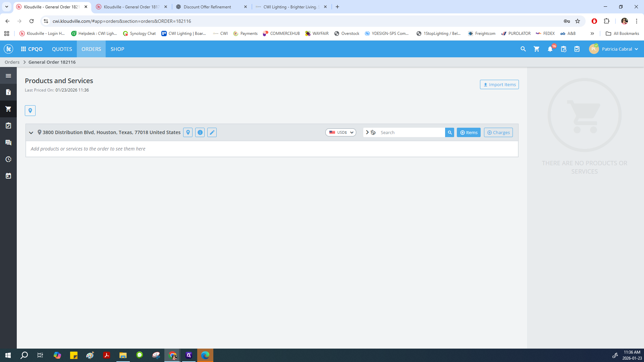Viewport: 644px width, 362px height.
Task: Open the comments icon in left sidebar
Action: click(8, 142)
